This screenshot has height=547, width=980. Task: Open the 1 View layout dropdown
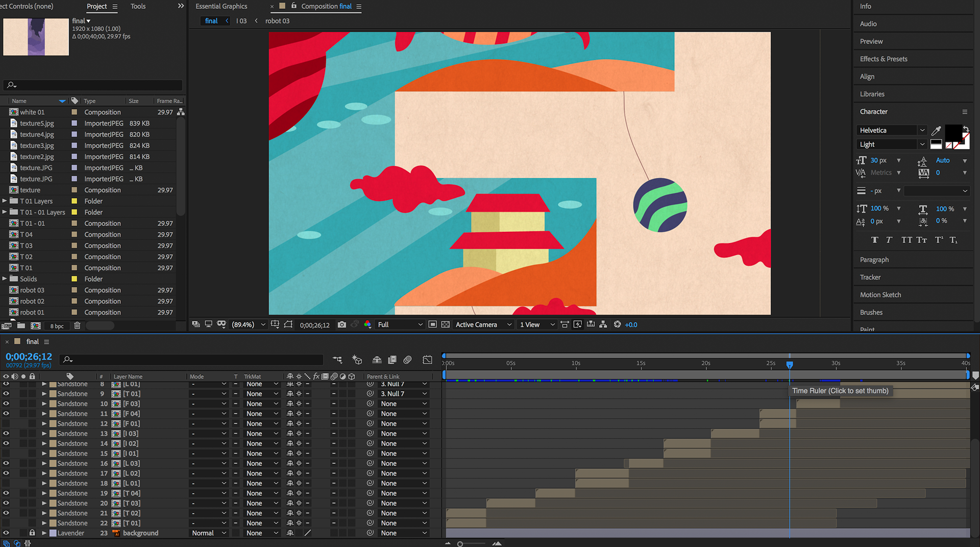(537, 325)
